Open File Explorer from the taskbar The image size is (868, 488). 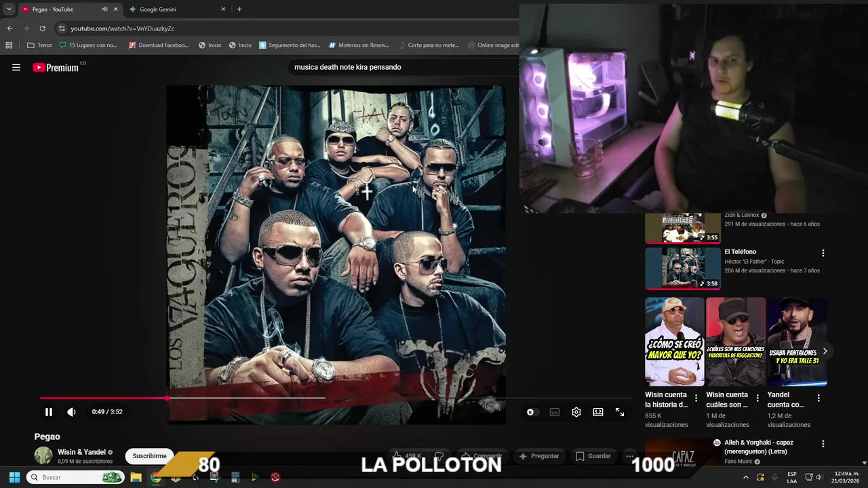pyautogui.click(x=136, y=477)
